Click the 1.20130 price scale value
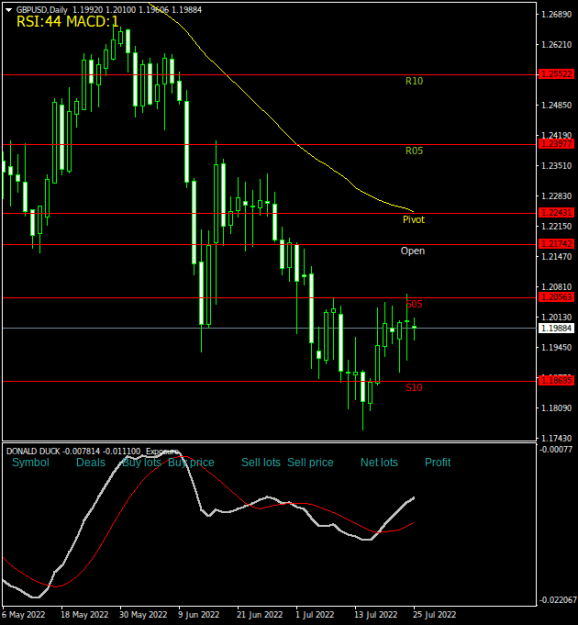 pyautogui.click(x=556, y=317)
